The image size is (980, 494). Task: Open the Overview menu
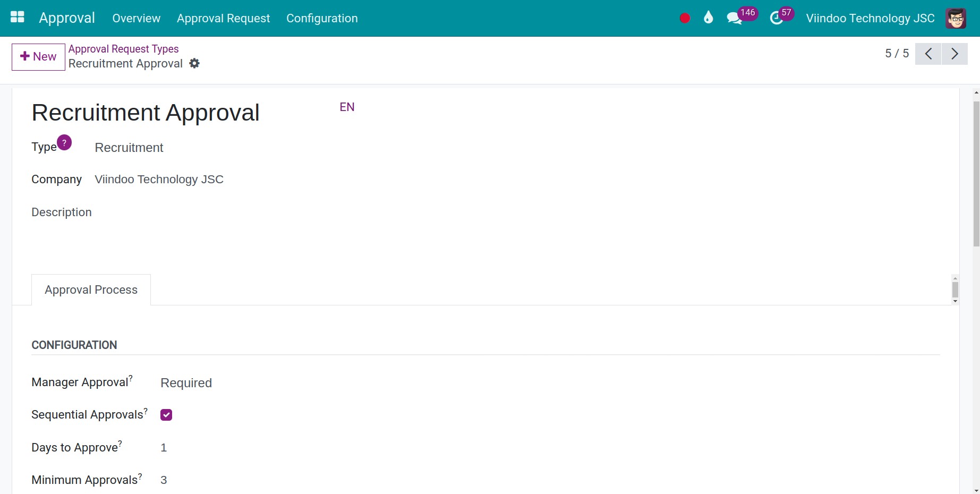pos(136,18)
